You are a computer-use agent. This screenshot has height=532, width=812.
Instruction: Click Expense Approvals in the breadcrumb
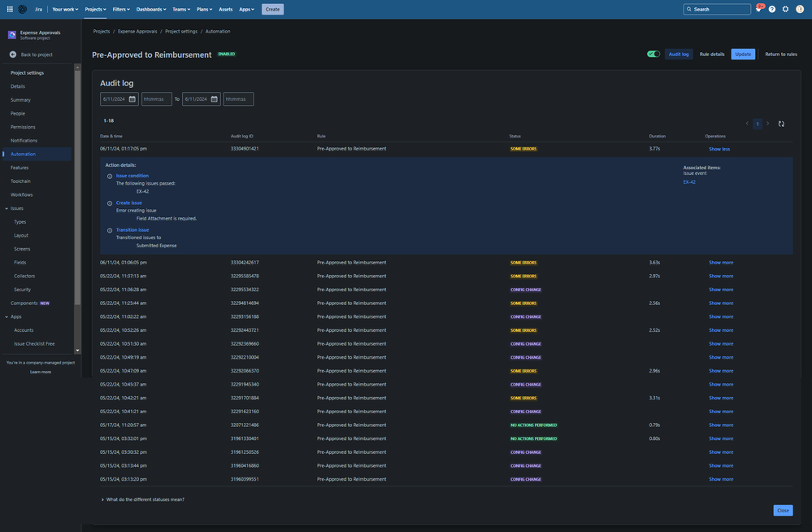137,32
